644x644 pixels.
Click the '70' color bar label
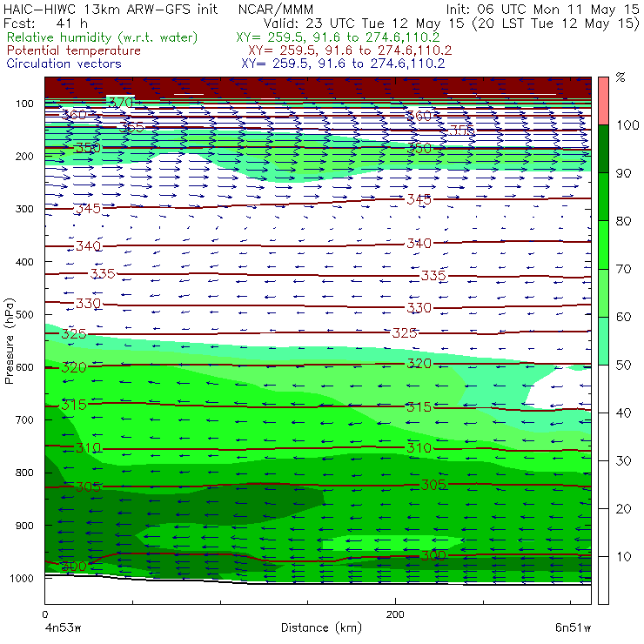[x=623, y=269]
